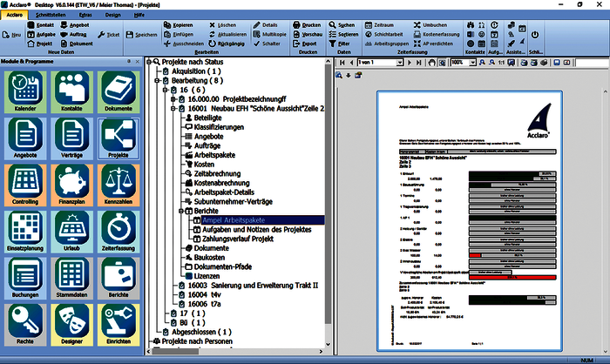
Task: Select project 16003 Sanierung und Erweiterung
Action: [x=253, y=286]
